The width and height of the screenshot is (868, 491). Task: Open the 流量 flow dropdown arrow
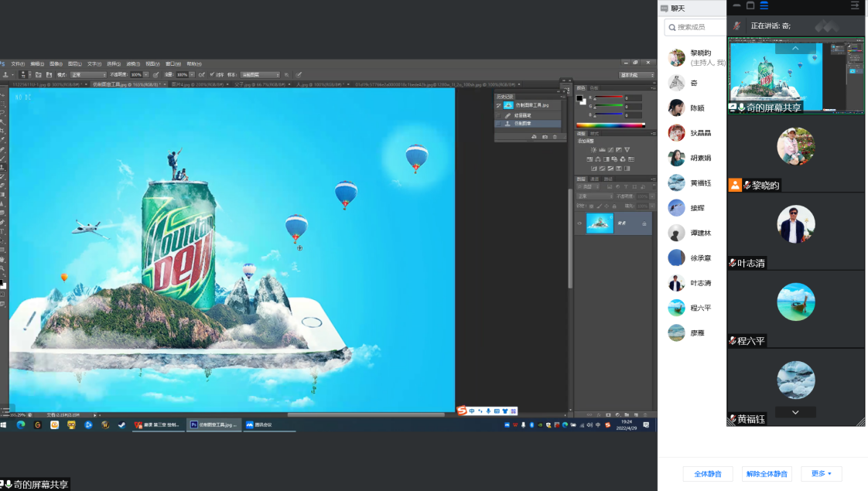pyautogui.click(x=192, y=75)
